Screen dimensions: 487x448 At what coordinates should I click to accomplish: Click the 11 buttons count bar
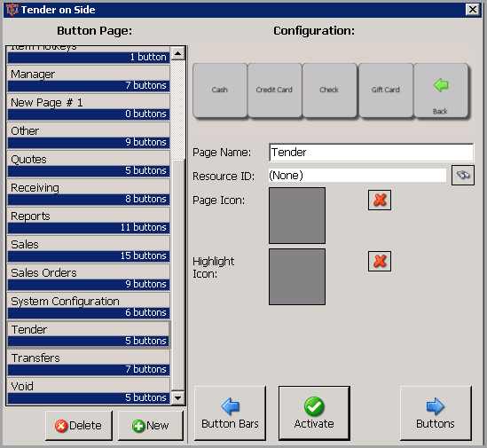89,228
